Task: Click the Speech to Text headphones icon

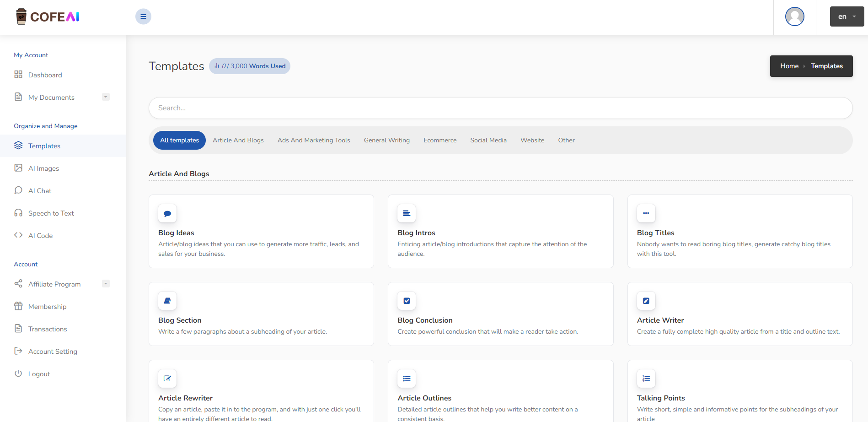Action: (x=18, y=213)
